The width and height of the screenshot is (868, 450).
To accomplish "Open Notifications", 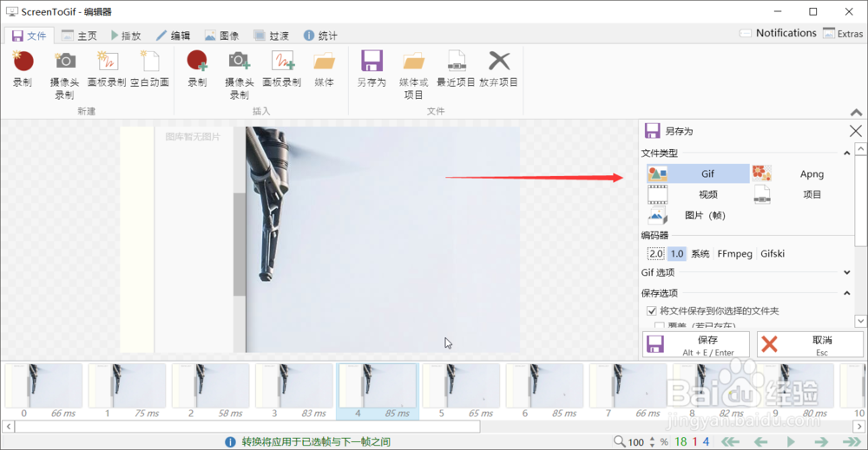I will pyautogui.click(x=779, y=33).
